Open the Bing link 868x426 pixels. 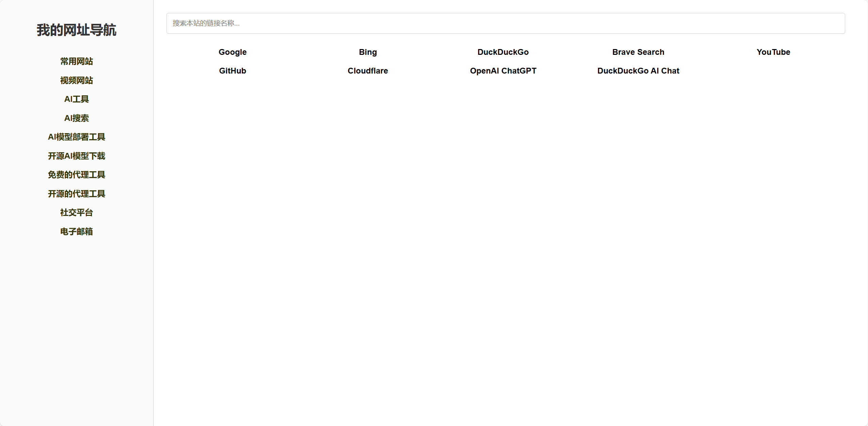pyautogui.click(x=368, y=52)
